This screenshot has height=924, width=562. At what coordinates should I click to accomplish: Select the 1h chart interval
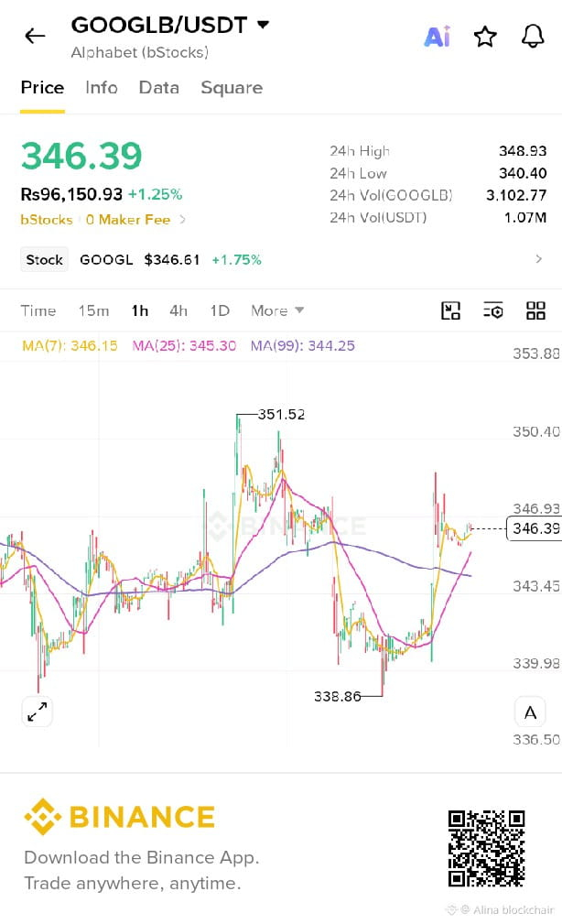coord(140,310)
